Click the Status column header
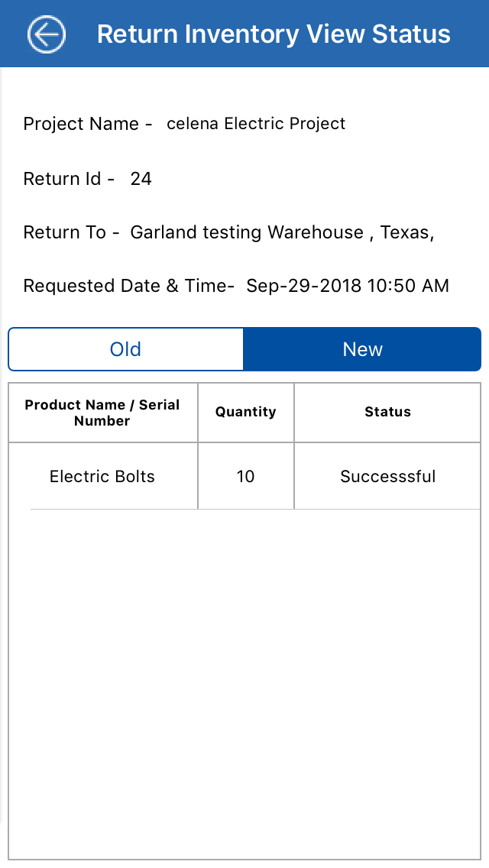Viewport: 489px width, 868px height. 387,412
